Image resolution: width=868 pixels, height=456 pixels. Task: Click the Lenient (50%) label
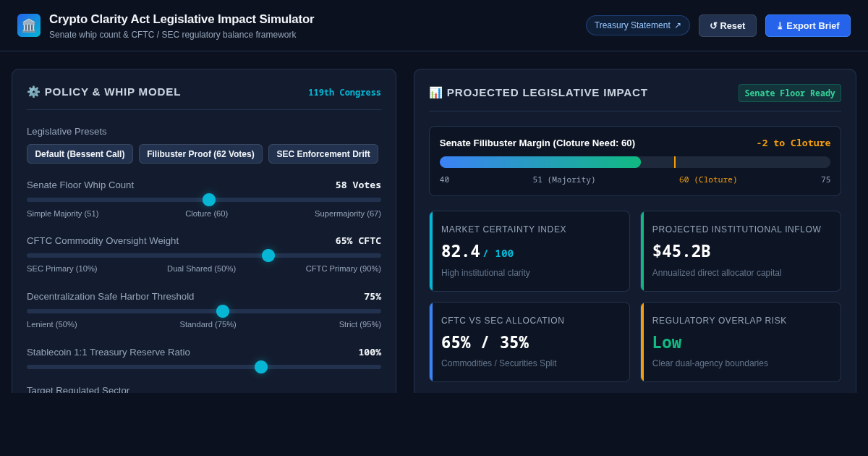pos(52,324)
